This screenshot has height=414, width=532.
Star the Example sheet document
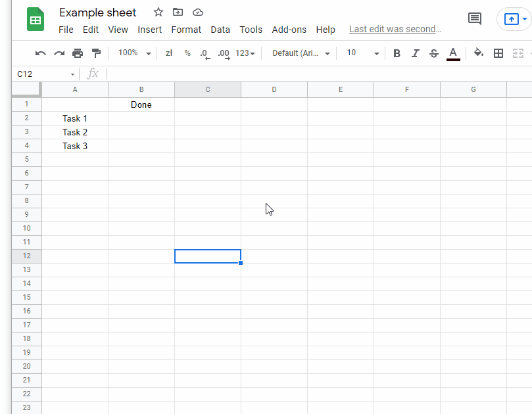click(158, 12)
